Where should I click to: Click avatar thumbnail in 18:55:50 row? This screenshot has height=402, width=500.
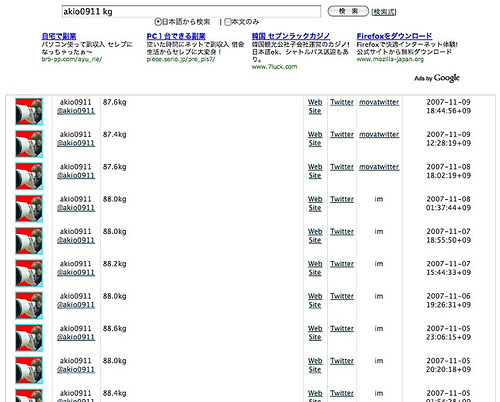[x=29, y=241]
